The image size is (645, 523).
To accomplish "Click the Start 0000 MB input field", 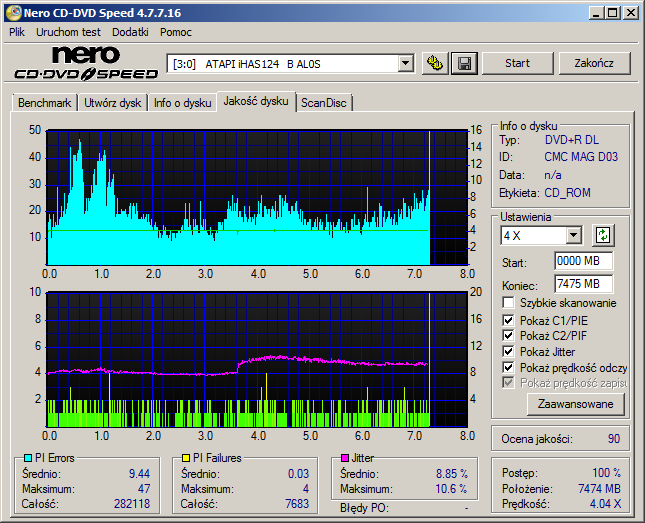I will click(583, 261).
